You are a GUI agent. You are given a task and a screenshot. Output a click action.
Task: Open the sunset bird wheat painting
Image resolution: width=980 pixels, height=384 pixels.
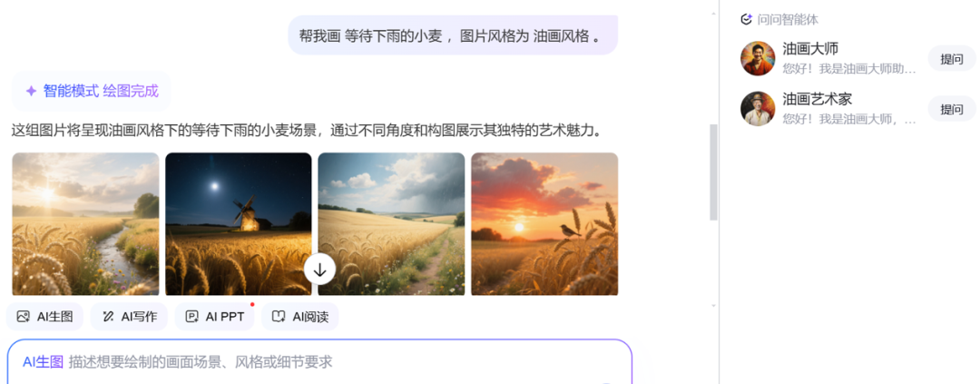click(x=544, y=224)
